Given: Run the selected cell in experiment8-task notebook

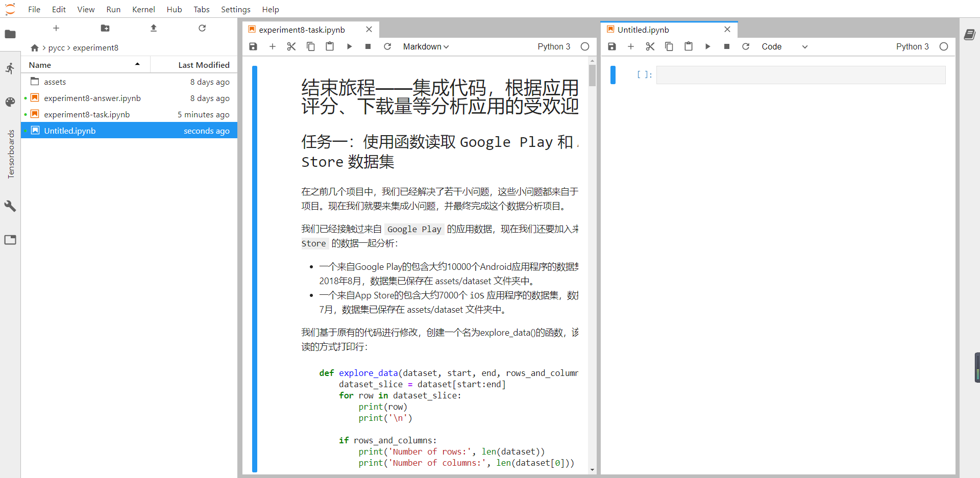Looking at the screenshot, I should tap(349, 46).
